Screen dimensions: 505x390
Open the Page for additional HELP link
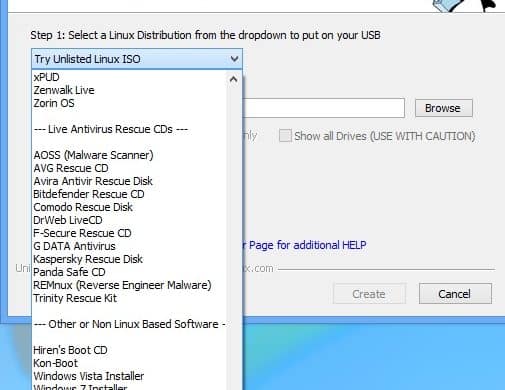(x=304, y=245)
